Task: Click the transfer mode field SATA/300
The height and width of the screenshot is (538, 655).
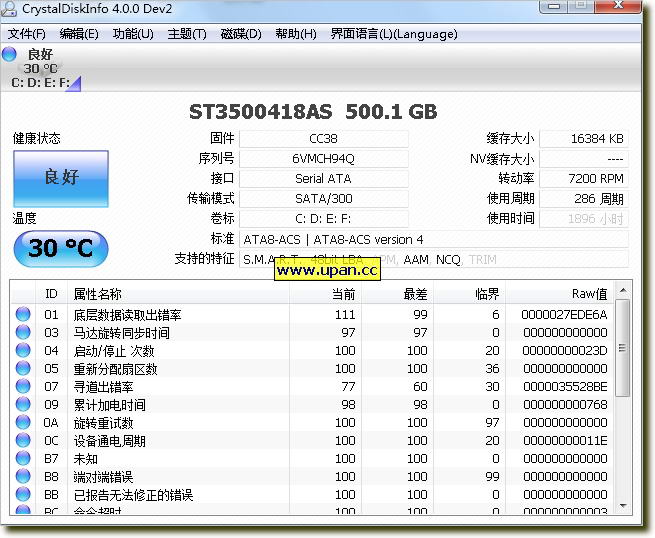Action: pyautogui.click(x=324, y=199)
